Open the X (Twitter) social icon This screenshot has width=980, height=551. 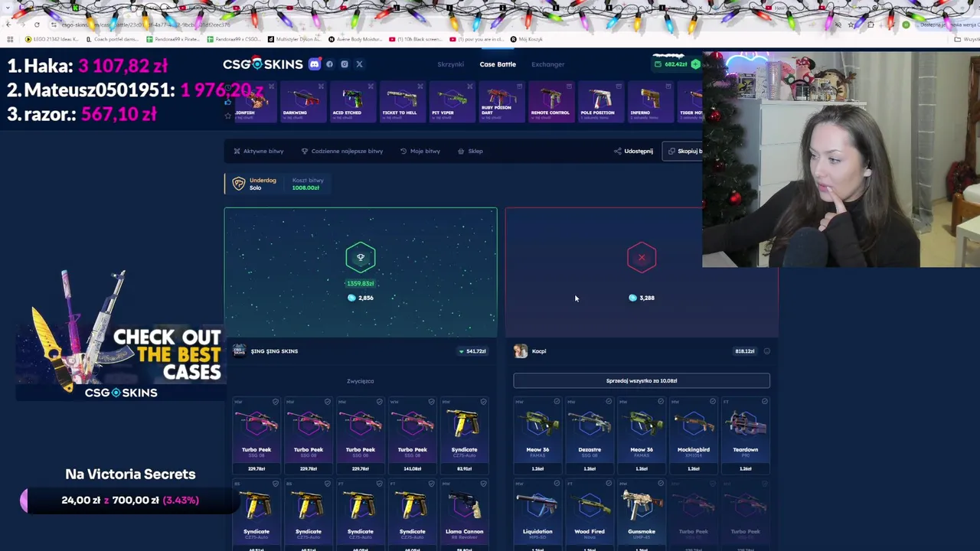[x=359, y=64]
